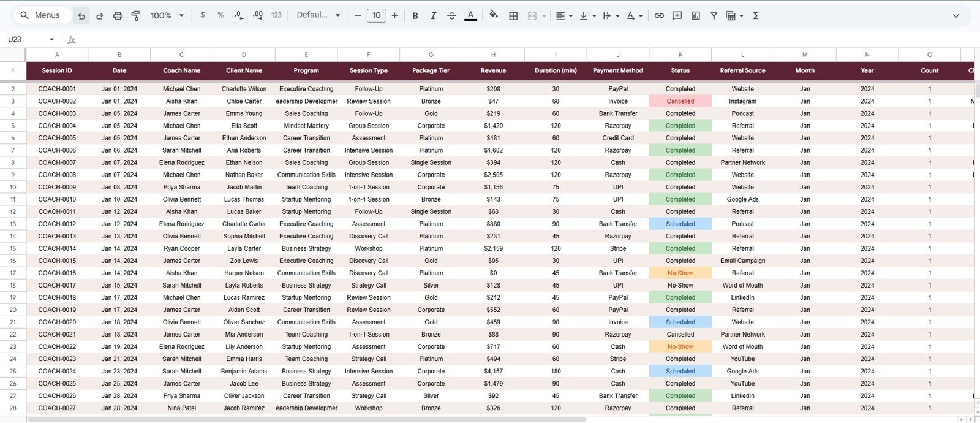Select the Package Tier header cell

pyautogui.click(x=431, y=70)
